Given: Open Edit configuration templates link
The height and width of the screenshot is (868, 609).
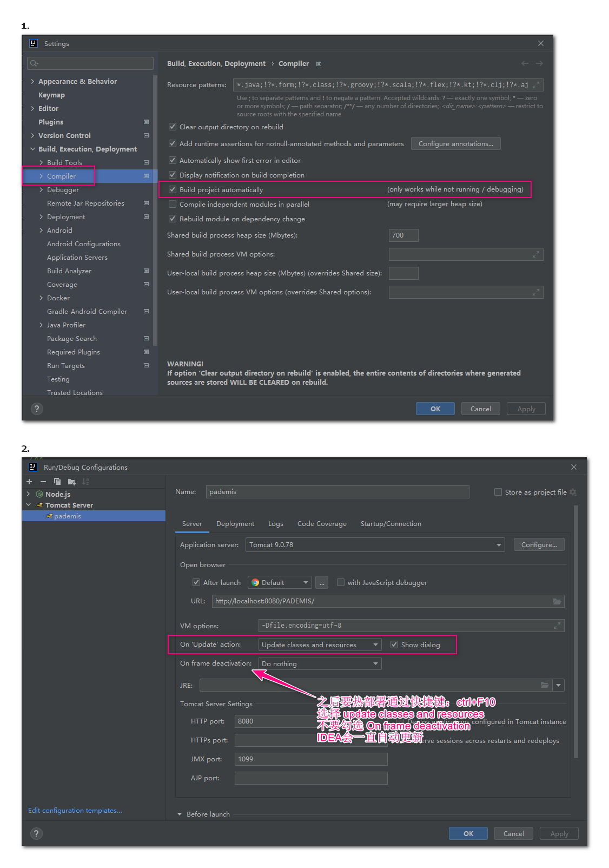Looking at the screenshot, I should click(75, 810).
